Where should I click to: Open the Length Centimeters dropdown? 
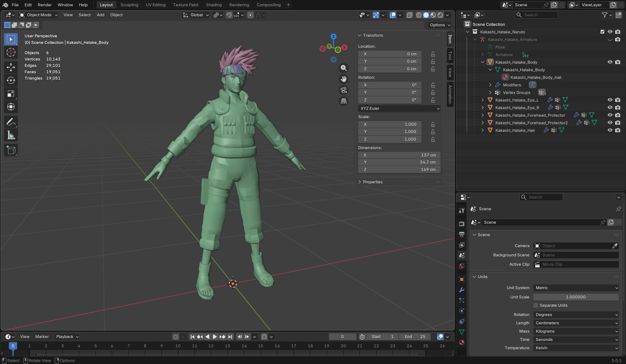click(x=576, y=323)
